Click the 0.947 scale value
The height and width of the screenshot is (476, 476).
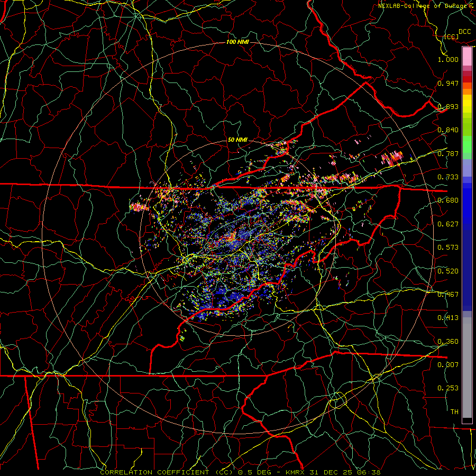click(448, 83)
